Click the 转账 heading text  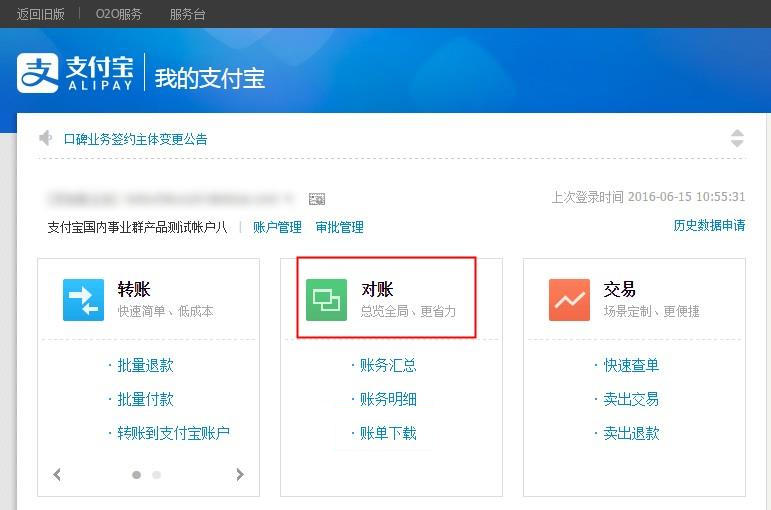point(134,289)
